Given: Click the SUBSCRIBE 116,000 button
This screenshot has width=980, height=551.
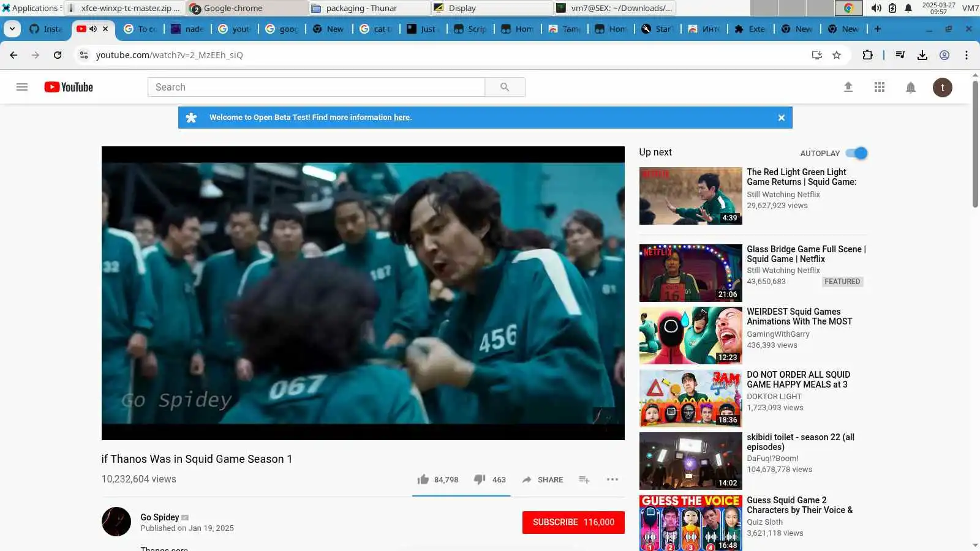Looking at the screenshot, I should coord(573,522).
